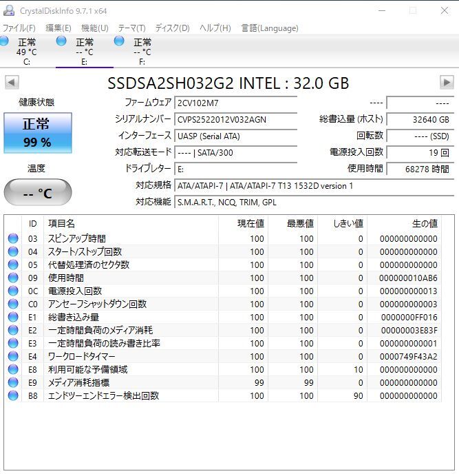Viewport: 459px width, 476px height.
Task: Click status icon of 一定時間負荷の読み書き比率 row
Action: (x=13, y=343)
